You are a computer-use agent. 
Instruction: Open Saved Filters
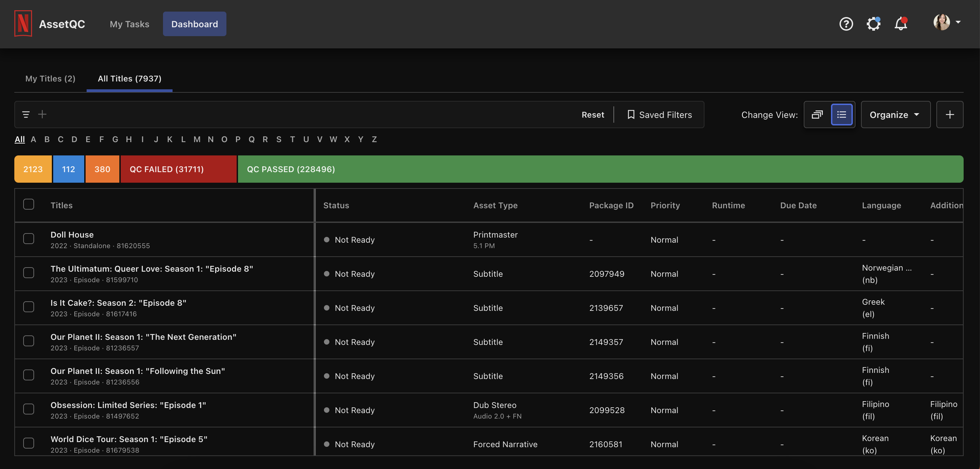[659, 115]
